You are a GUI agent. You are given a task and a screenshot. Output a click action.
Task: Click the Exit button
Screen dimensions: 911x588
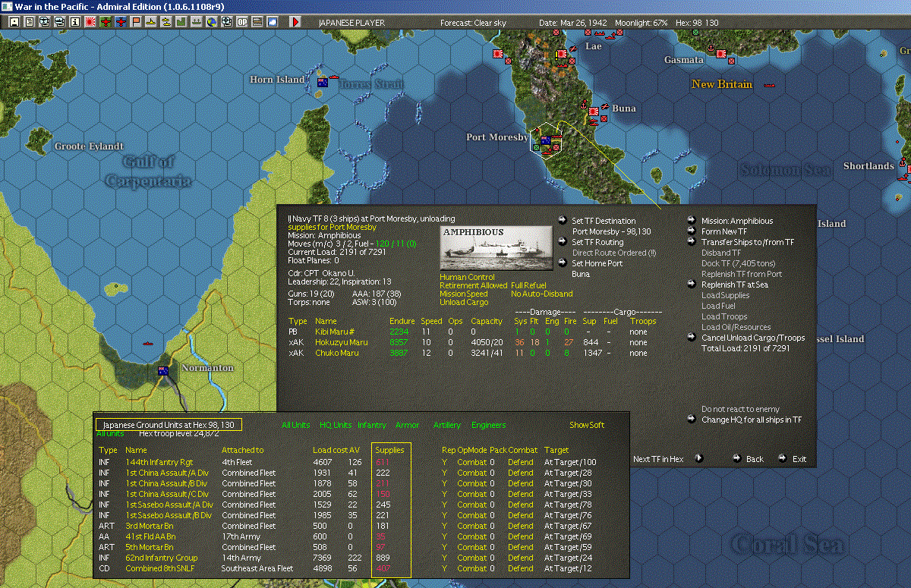point(799,458)
